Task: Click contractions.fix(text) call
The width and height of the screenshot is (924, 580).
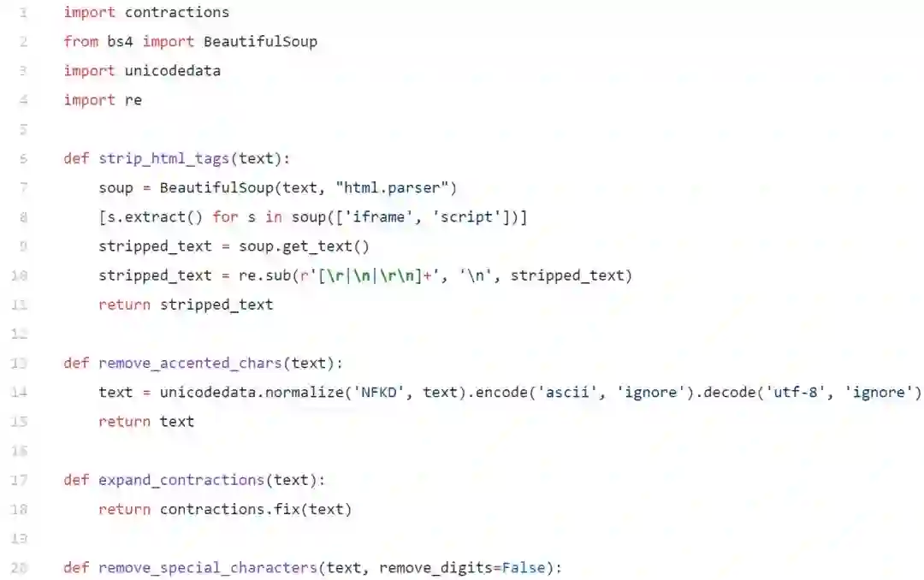Action: point(256,509)
